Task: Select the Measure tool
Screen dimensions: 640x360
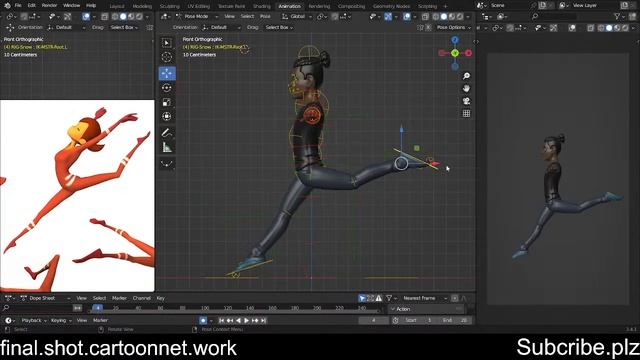Action: click(x=167, y=147)
